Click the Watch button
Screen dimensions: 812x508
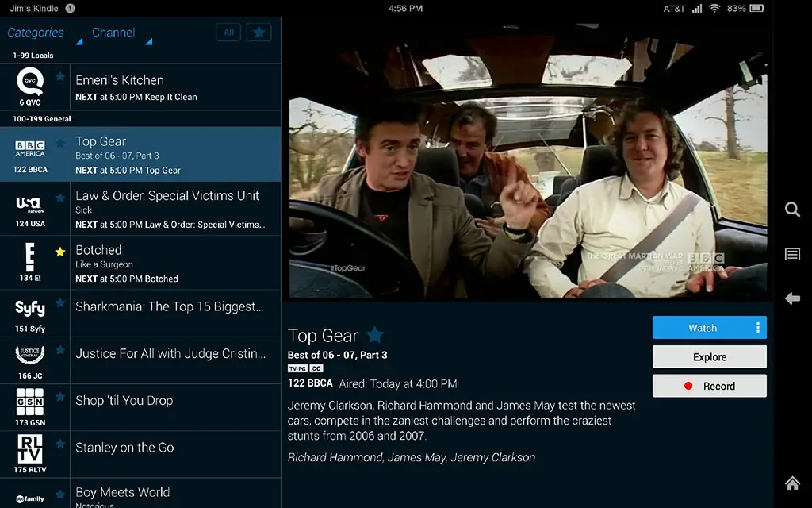click(x=703, y=328)
